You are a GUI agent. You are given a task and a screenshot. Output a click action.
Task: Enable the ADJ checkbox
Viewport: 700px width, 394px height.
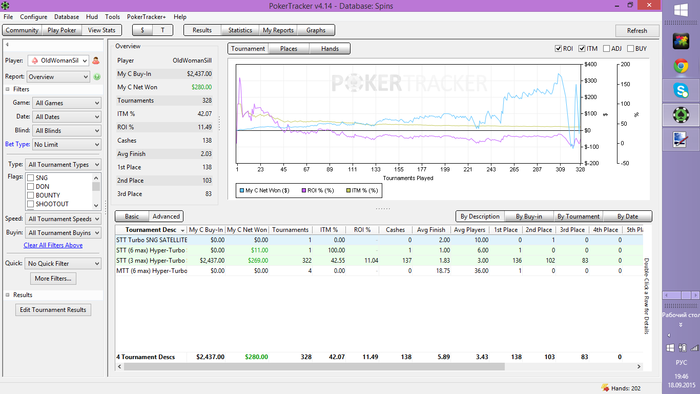click(606, 49)
